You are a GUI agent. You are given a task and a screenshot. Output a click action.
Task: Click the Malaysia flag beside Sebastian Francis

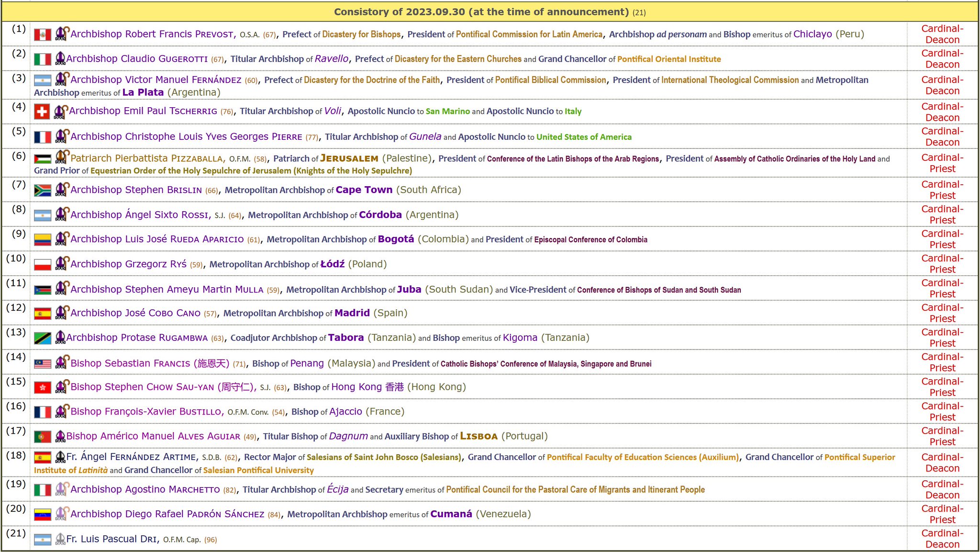tap(43, 364)
